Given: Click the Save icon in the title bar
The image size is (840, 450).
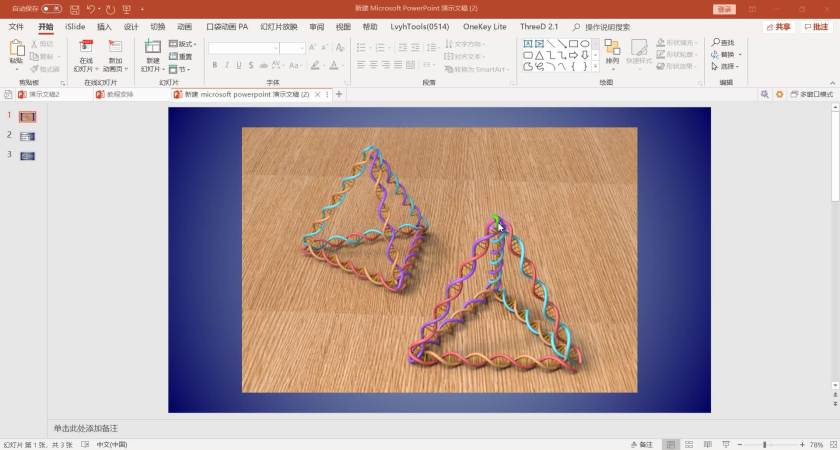Looking at the screenshot, I should pyautogui.click(x=75, y=9).
